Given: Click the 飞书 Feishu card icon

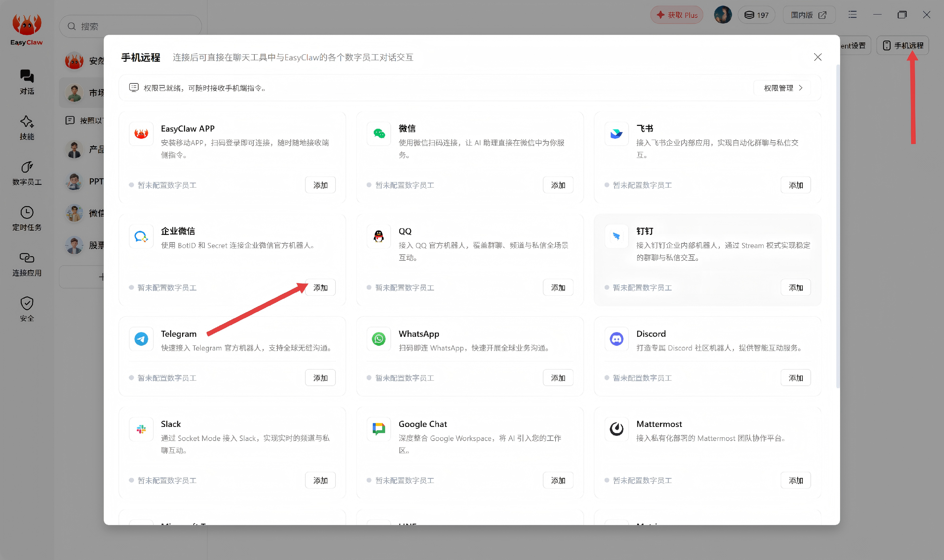Looking at the screenshot, I should pos(617,134).
